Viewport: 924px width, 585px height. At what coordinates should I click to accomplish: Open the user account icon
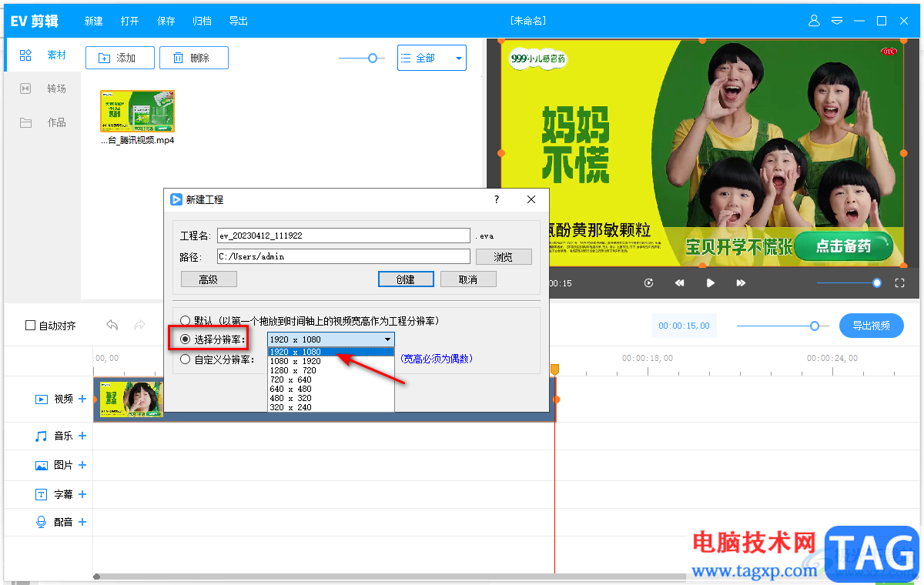(814, 21)
